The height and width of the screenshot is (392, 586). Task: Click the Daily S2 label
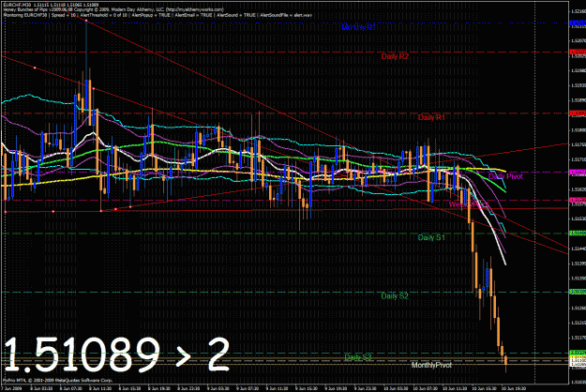[x=395, y=296]
